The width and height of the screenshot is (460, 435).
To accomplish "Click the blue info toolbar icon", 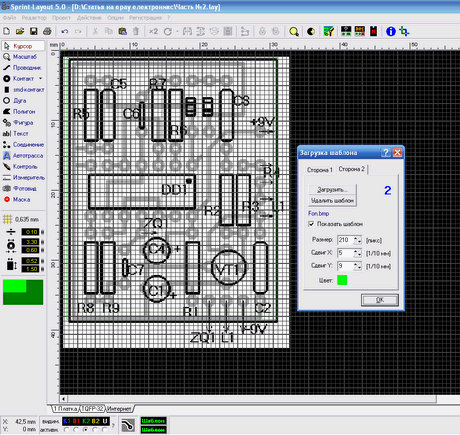I will (x=391, y=32).
